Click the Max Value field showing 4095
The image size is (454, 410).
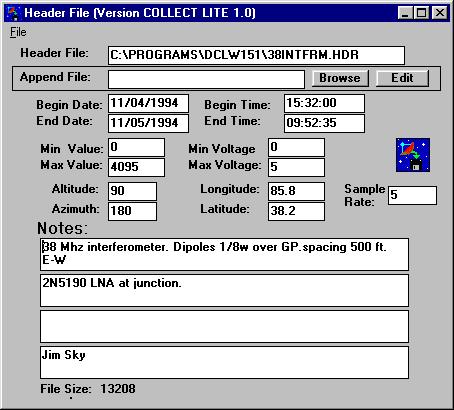[136, 167]
